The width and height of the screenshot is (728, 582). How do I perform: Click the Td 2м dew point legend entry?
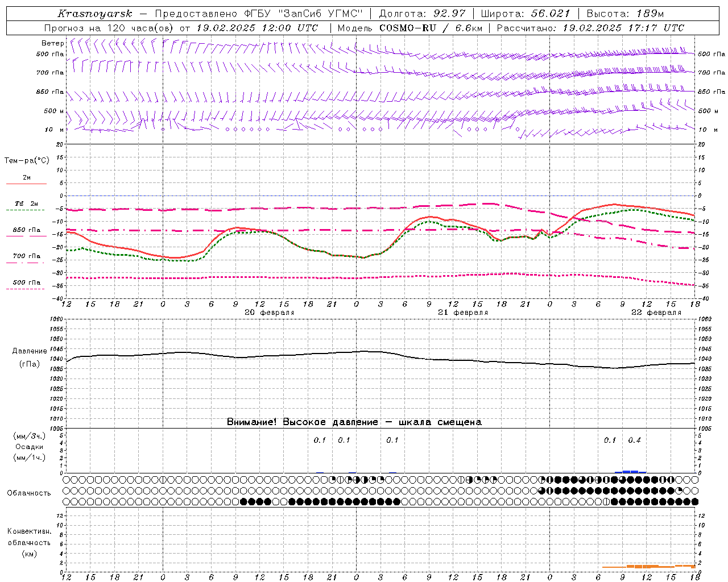(27, 203)
